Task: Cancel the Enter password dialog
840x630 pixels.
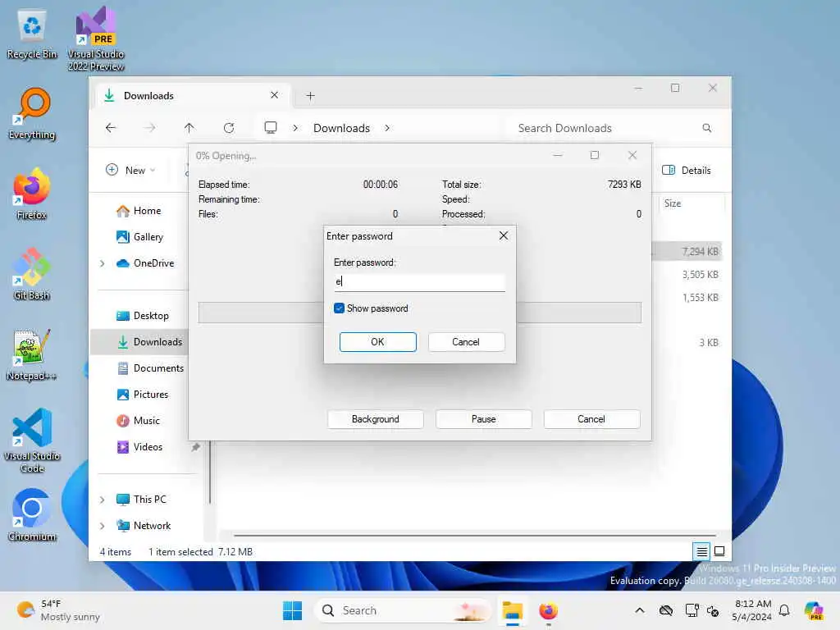Action: click(466, 342)
